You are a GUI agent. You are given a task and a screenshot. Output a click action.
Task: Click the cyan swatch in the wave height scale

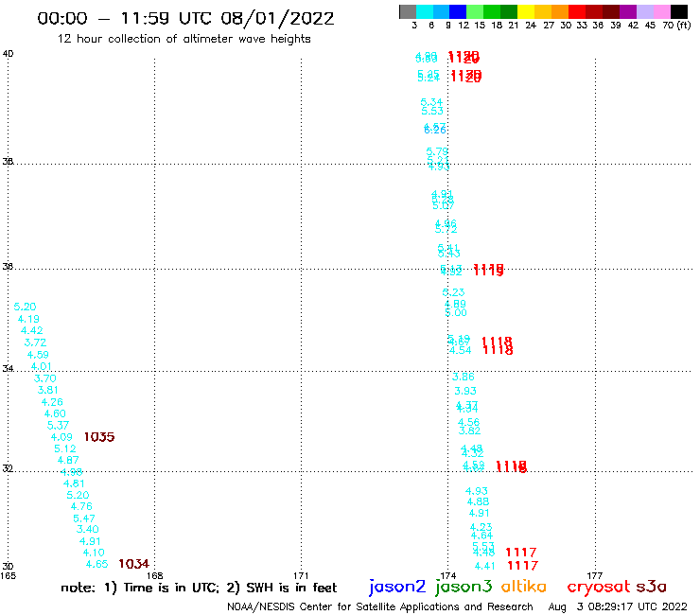pos(425,11)
